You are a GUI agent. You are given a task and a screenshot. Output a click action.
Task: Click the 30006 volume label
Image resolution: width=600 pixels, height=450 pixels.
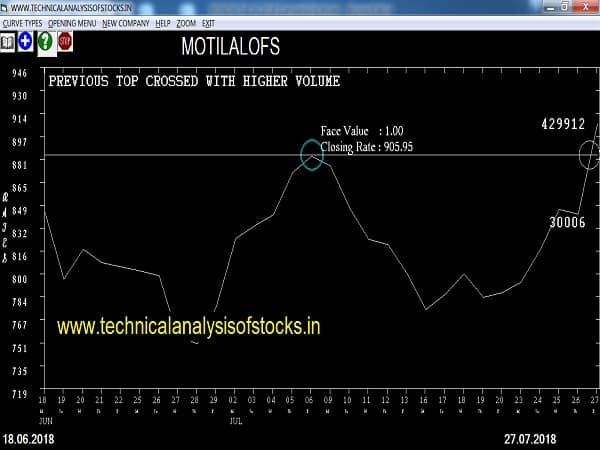pyautogui.click(x=567, y=223)
